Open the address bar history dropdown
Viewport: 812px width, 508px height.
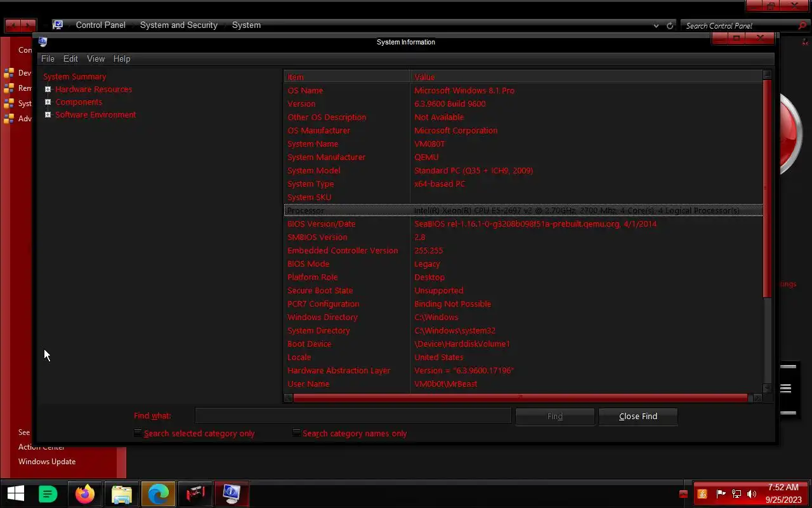656,25
